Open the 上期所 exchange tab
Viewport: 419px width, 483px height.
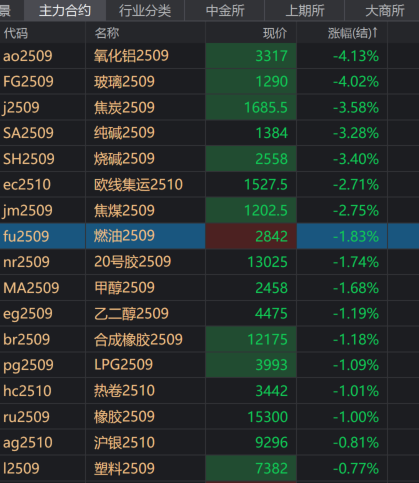pyautogui.click(x=305, y=10)
